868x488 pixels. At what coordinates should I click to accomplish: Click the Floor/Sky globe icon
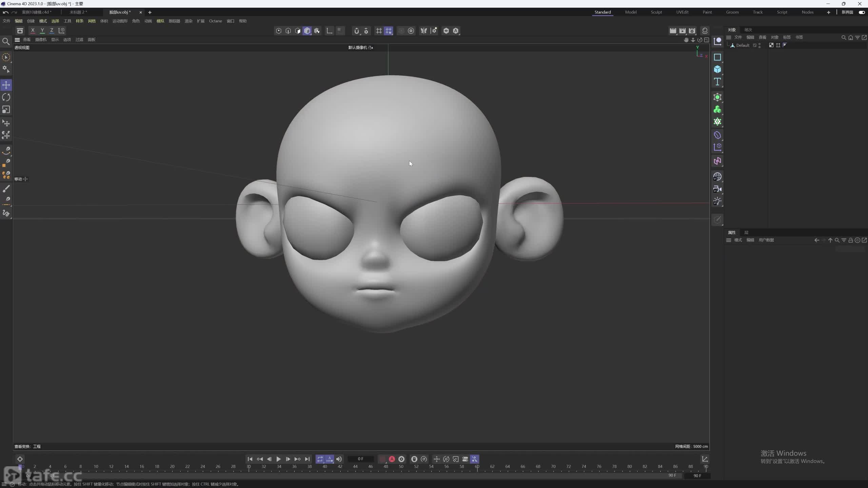717,177
